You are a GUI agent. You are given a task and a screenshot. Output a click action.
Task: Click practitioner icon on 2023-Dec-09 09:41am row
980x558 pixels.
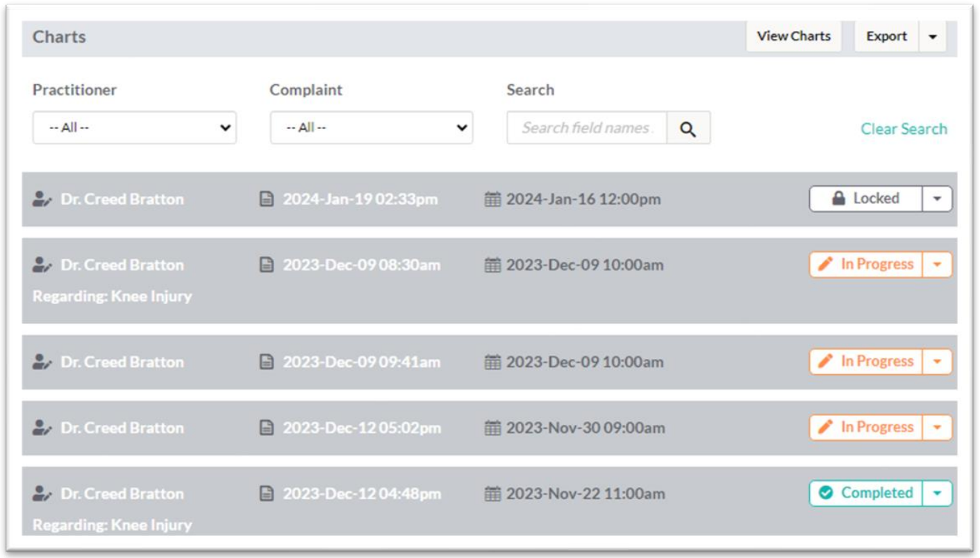click(x=41, y=362)
